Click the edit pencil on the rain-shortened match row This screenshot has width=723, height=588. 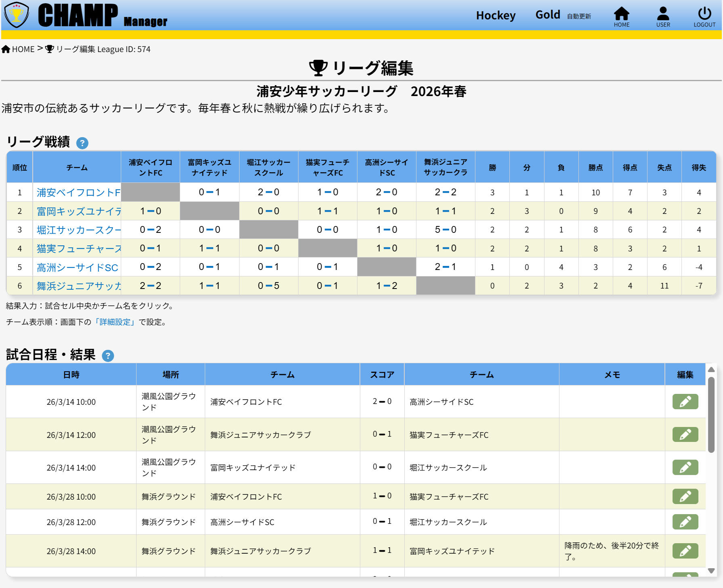(x=685, y=550)
